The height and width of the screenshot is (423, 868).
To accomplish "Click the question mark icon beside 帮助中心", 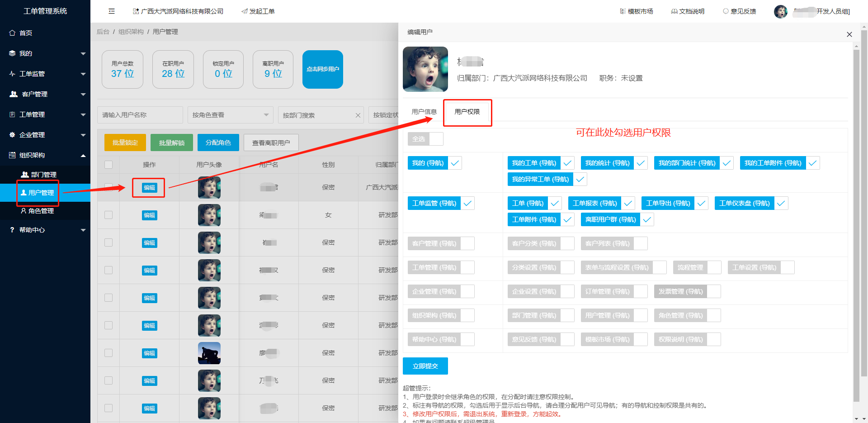I will point(12,230).
